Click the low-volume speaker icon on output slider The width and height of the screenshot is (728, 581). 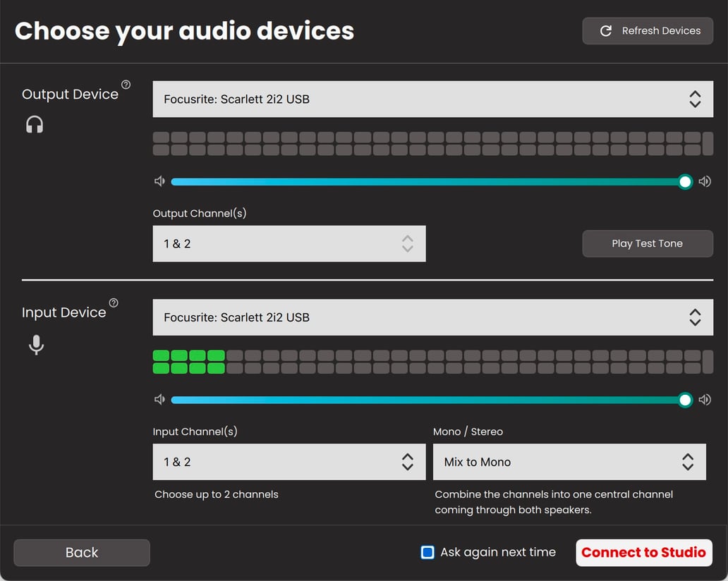coord(159,182)
